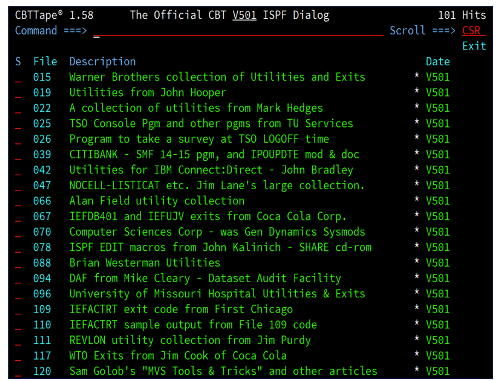Click file 078 ISPF EDIT macros description

click(220, 247)
